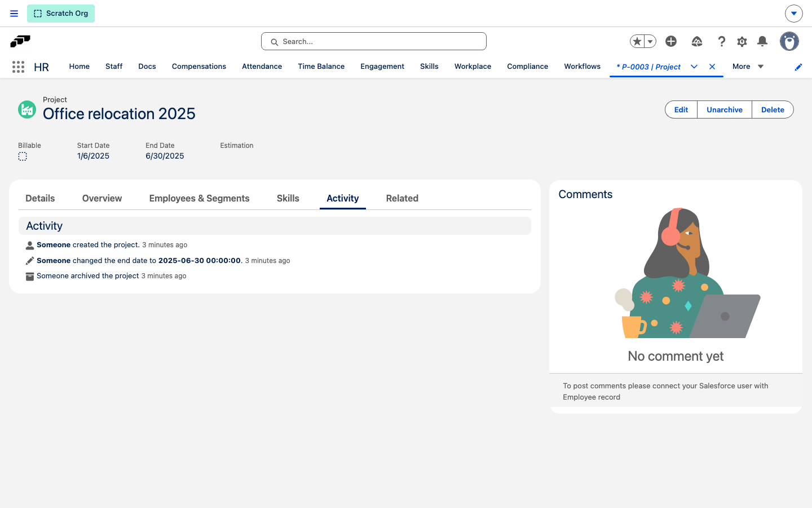Close the P-0003 Project tab
The height and width of the screenshot is (508, 812).
712,67
